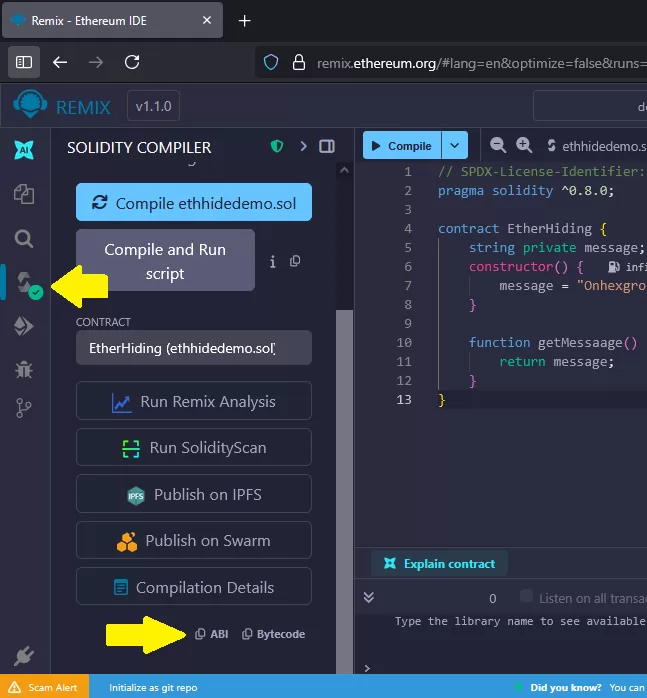
Task: Toggle the browser sidebar panel button
Action: [x=24, y=62]
